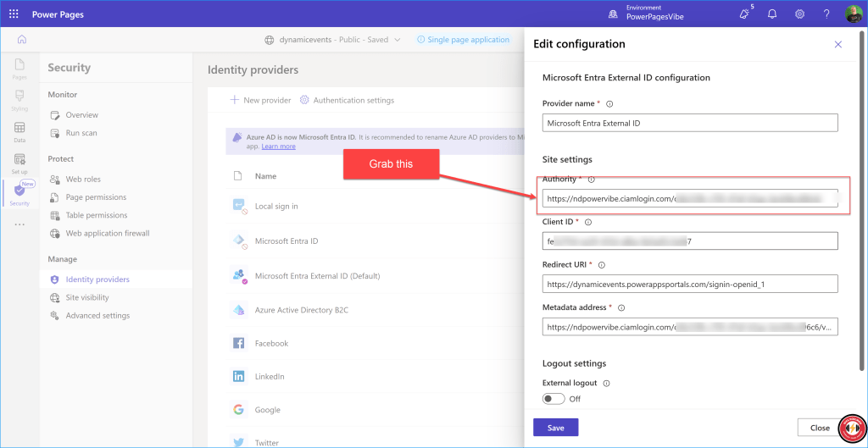Click the info icon beside Authority
This screenshot has width=868, height=448.
592,180
